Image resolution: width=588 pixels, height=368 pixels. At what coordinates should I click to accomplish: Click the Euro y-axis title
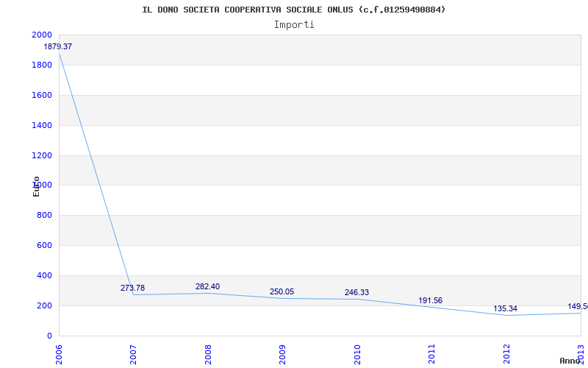pos(36,187)
